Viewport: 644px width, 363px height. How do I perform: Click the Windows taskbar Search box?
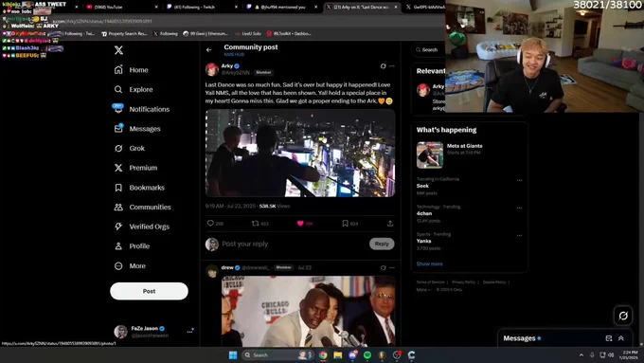point(277,355)
